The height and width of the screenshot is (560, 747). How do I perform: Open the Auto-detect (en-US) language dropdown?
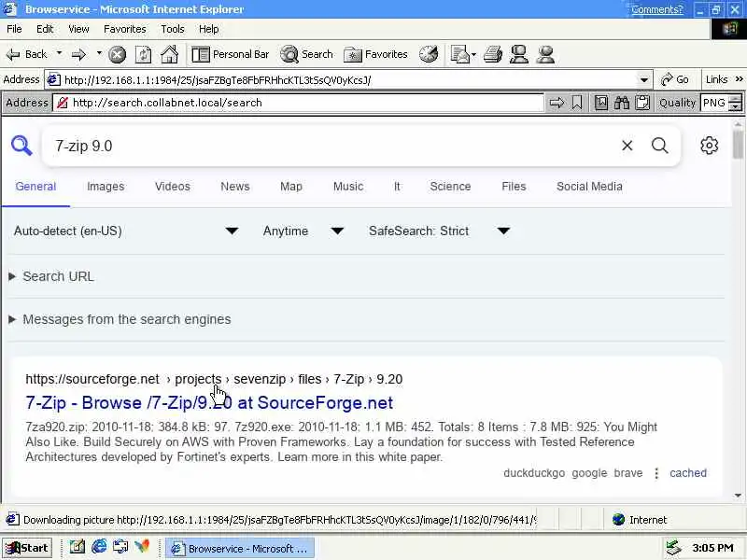point(126,231)
